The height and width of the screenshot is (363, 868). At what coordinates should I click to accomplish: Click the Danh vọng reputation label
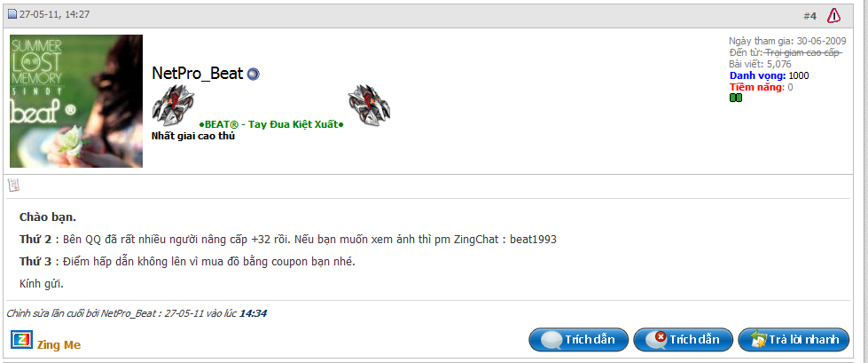(757, 75)
